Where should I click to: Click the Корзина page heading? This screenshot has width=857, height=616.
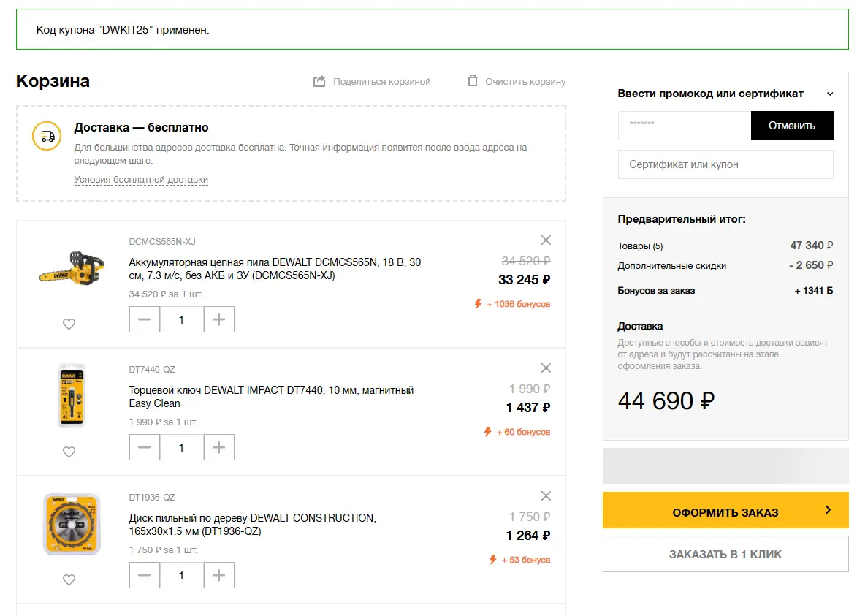pos(53,81)
